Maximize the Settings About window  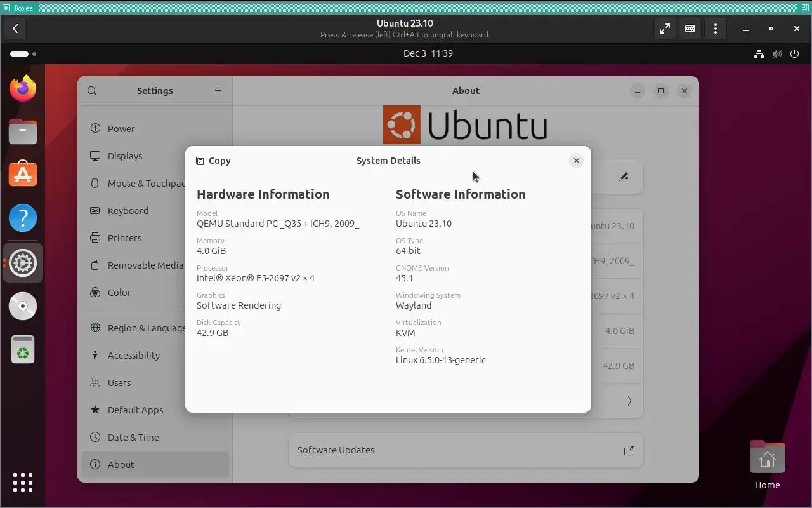click(661, 91)
